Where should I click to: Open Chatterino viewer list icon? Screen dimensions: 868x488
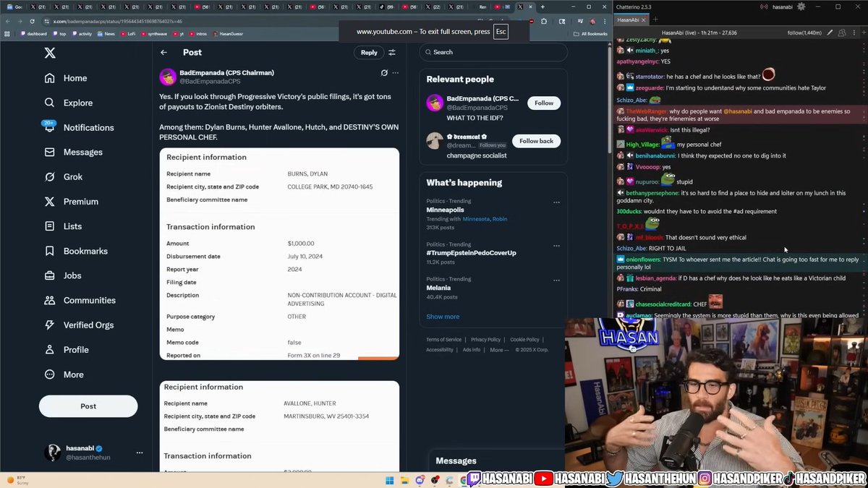[841, 33]
